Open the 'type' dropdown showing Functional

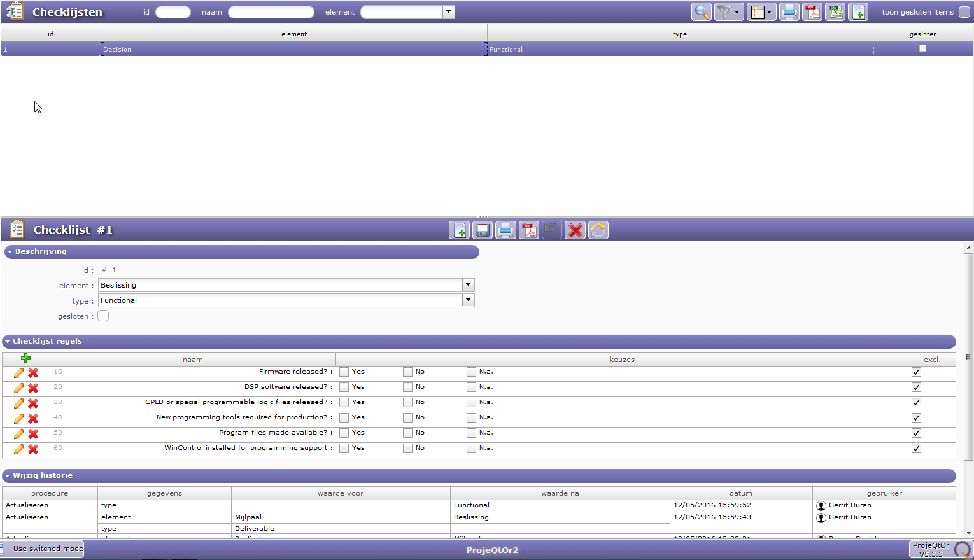(x=469, y=300)
